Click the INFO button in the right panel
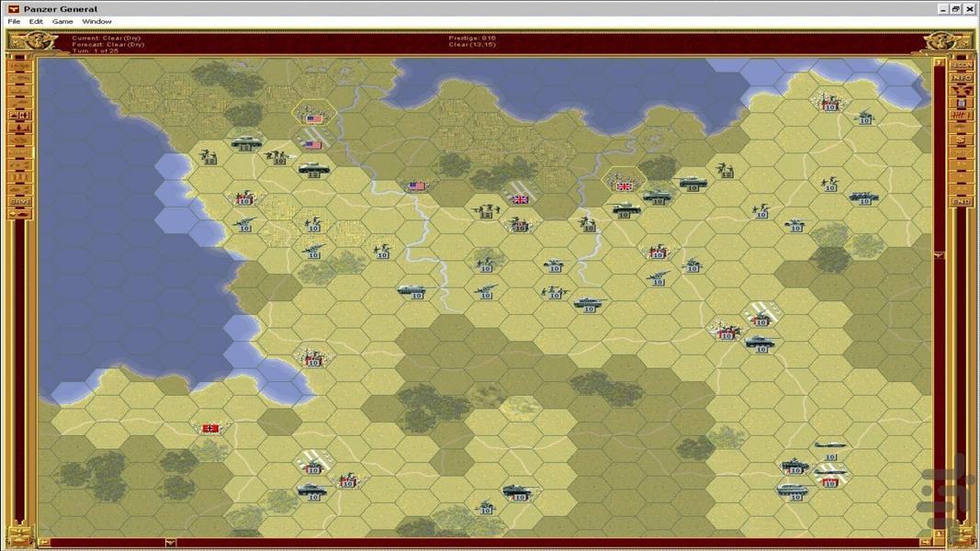Image resolution: width=980 pixels, height=551 pixels. [961, 78]
